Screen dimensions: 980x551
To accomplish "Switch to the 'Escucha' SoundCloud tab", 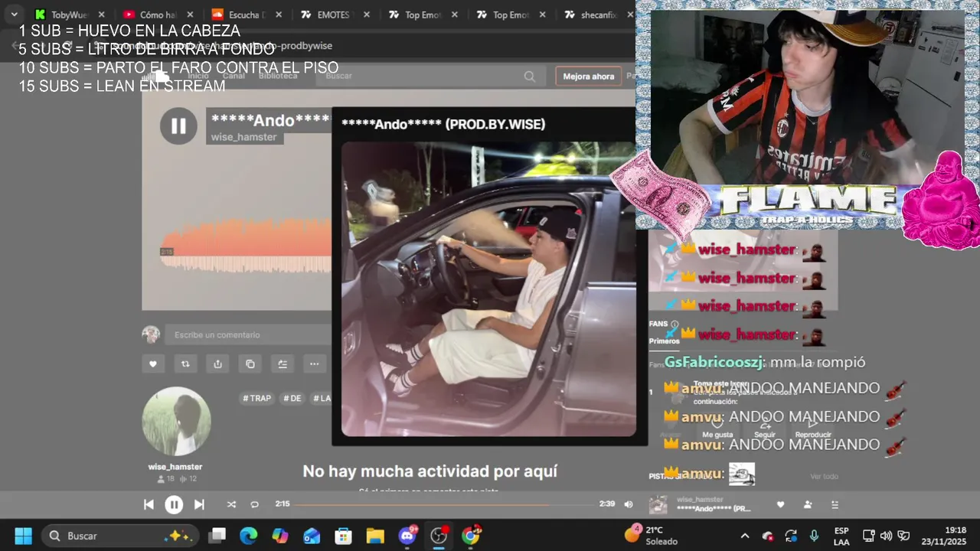I will coord(245,15).
